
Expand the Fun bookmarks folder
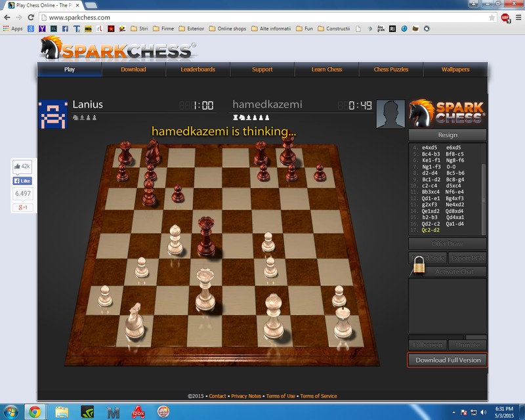pyautogui.click(x=304, y=29)
